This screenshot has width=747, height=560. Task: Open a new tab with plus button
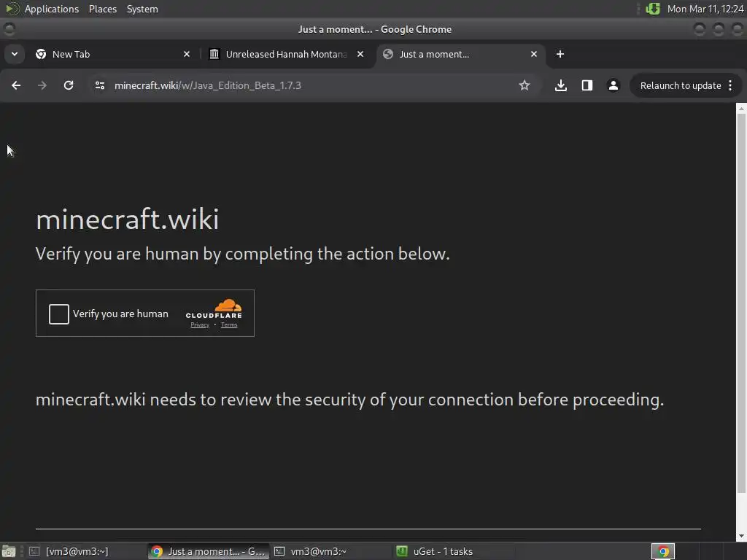560,54
